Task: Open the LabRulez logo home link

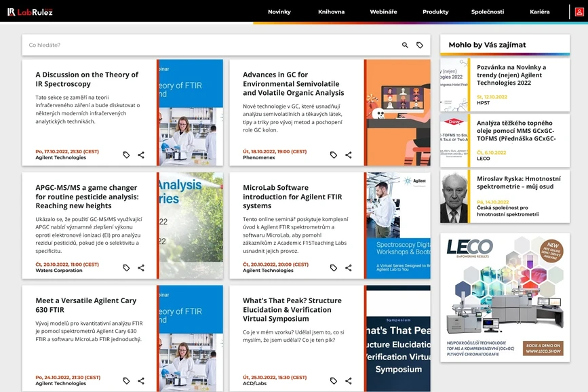Action: click(x=30, y=12)
